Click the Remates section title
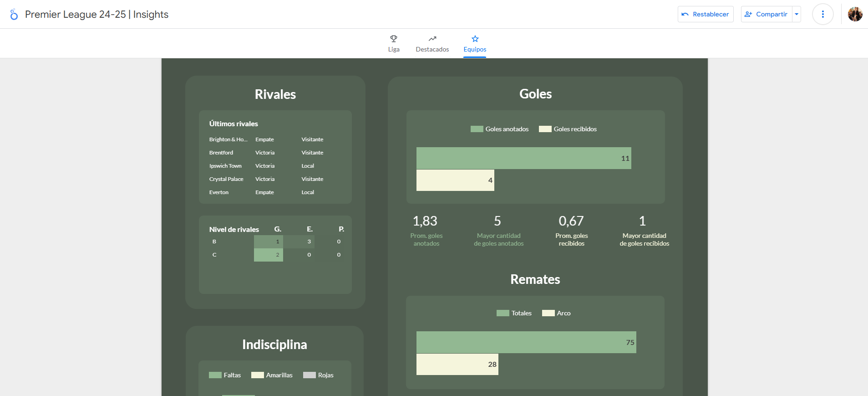 click(535, 279)
